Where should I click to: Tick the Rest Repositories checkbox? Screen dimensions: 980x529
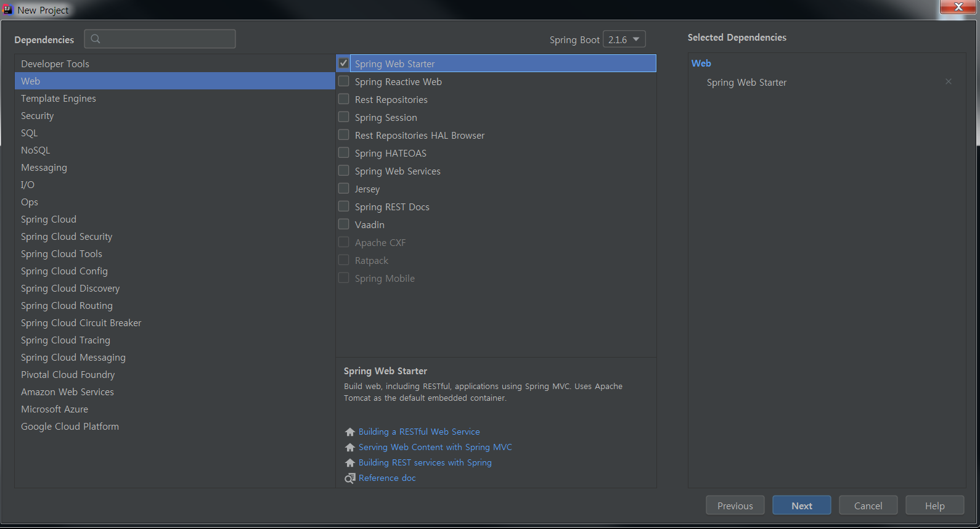point(344,99)
